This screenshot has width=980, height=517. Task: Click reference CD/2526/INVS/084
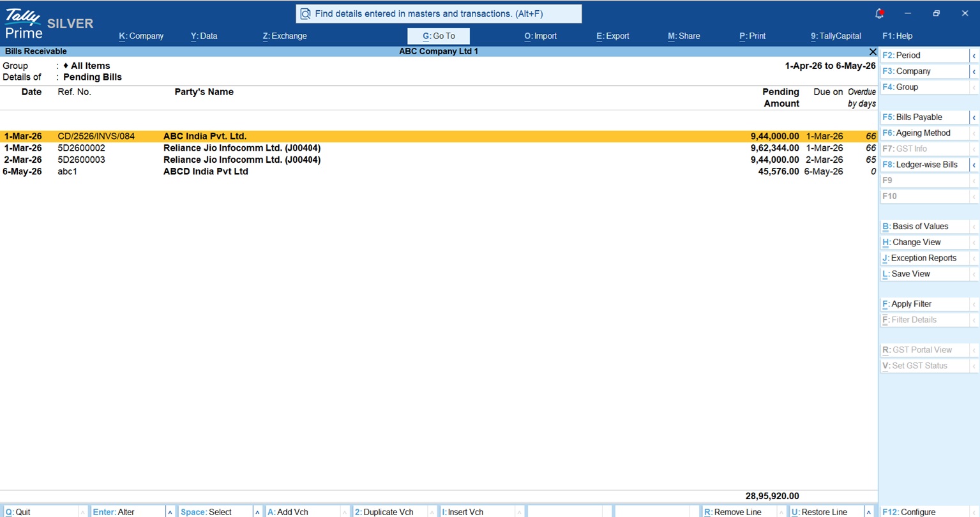pos(96,137)
